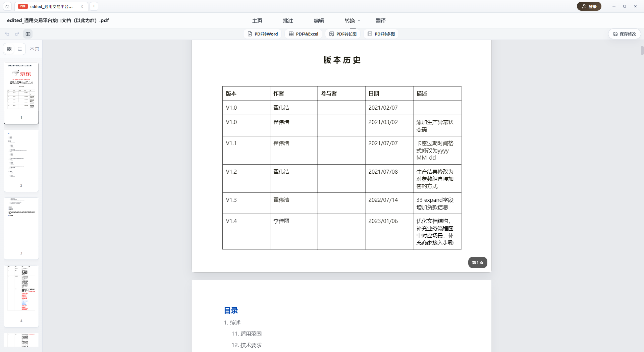The width and height of the screenshot is (644, 352).
Task: Click the 2021/07/07 date cell
Action: pos(389,150)
